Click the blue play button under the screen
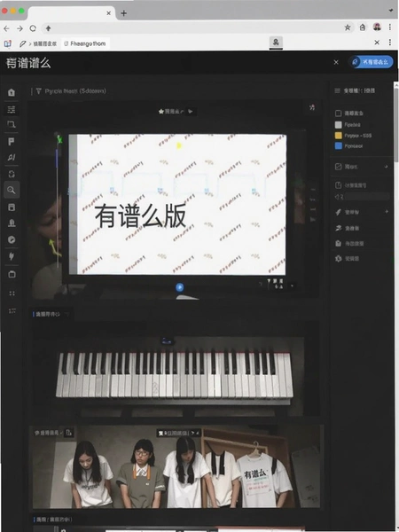 180,287
